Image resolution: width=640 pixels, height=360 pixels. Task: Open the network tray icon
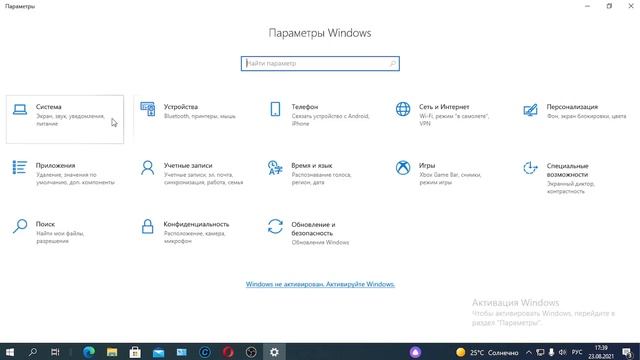click(x=540, y=352)
